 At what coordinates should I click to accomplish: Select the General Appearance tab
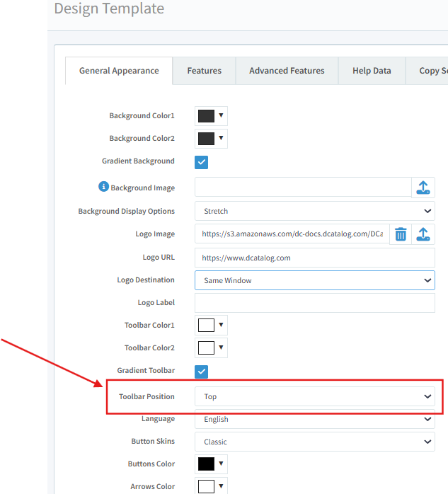pos(119,71)
